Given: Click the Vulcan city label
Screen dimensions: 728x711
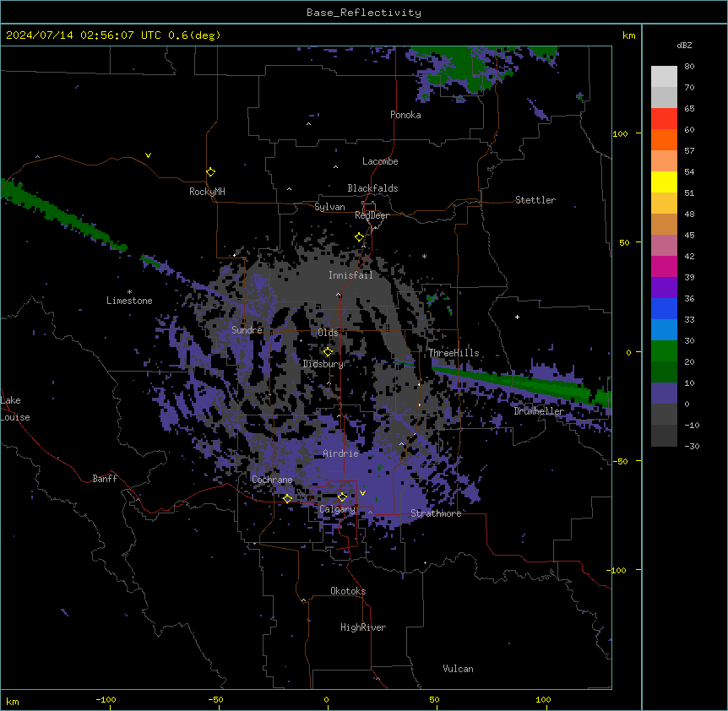Looking at the screenshot, I should pyautogui.click(x=458, y=669).
